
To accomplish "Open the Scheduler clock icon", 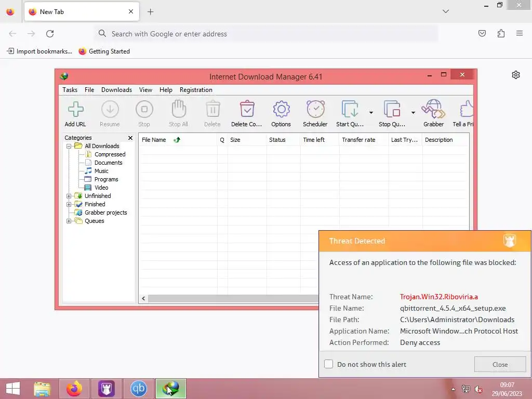I will click(315, 109).
